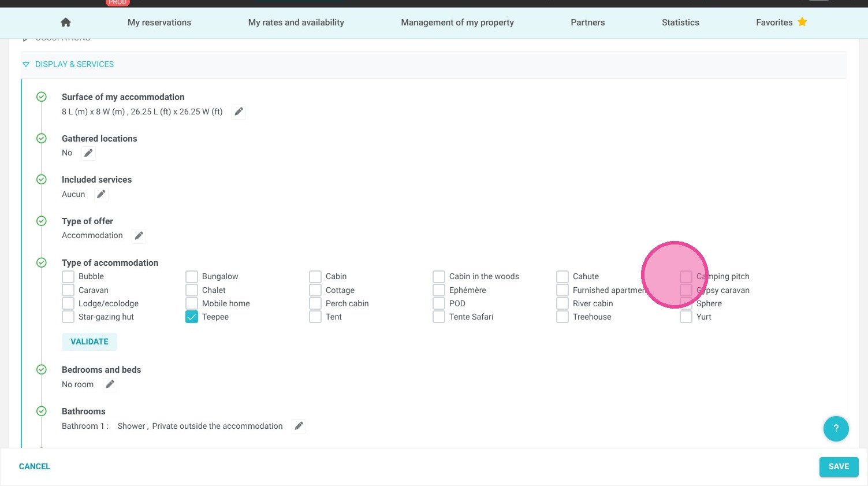Click the 'Aucun' included services value
This screenshot has height=486, width=868.
pos(73,194)
